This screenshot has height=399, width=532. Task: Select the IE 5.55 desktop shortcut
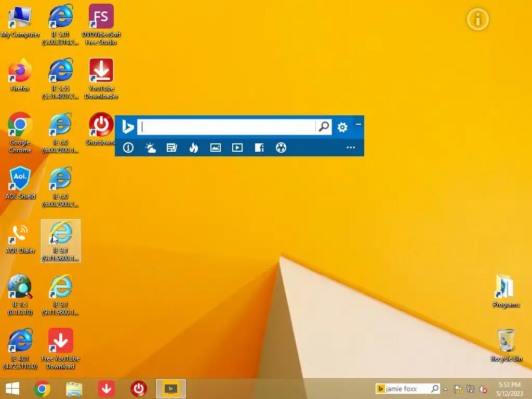point(60,79)
